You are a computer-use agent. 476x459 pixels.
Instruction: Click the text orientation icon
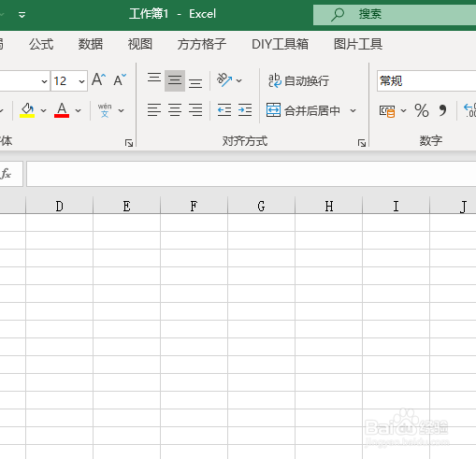tap(224, 80)
